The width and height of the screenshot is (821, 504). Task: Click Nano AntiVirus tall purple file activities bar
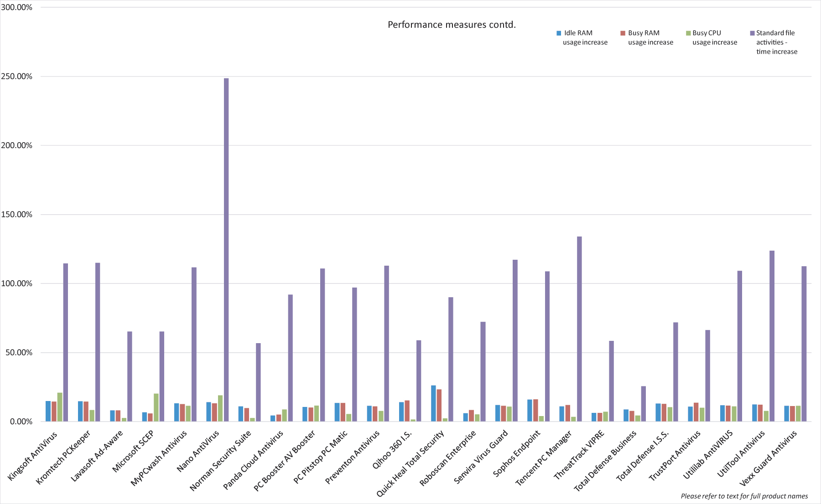coord(226,250)
